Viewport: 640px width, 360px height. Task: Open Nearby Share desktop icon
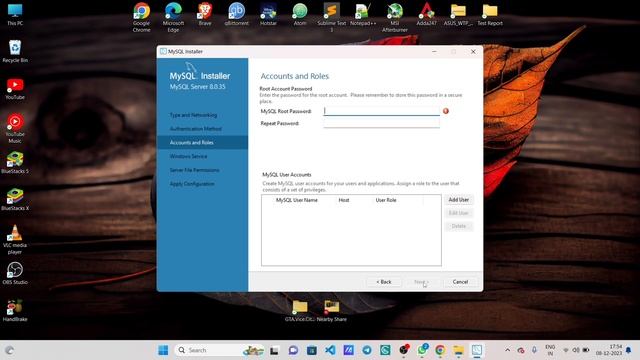click(x=331, y=311)
